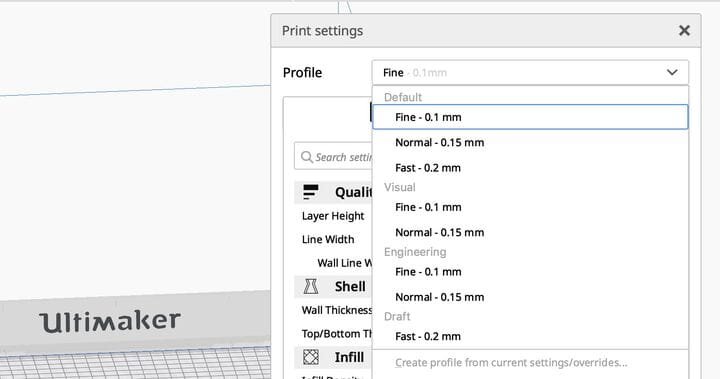
Task: Click the Profile dropdown chevron arrow
Action: coord(672,73)
